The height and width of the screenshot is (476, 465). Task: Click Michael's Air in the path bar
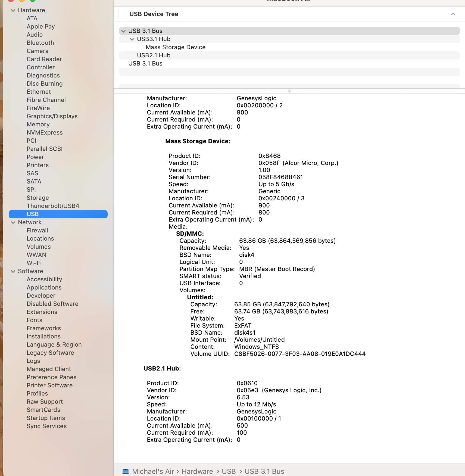point(153,471)
